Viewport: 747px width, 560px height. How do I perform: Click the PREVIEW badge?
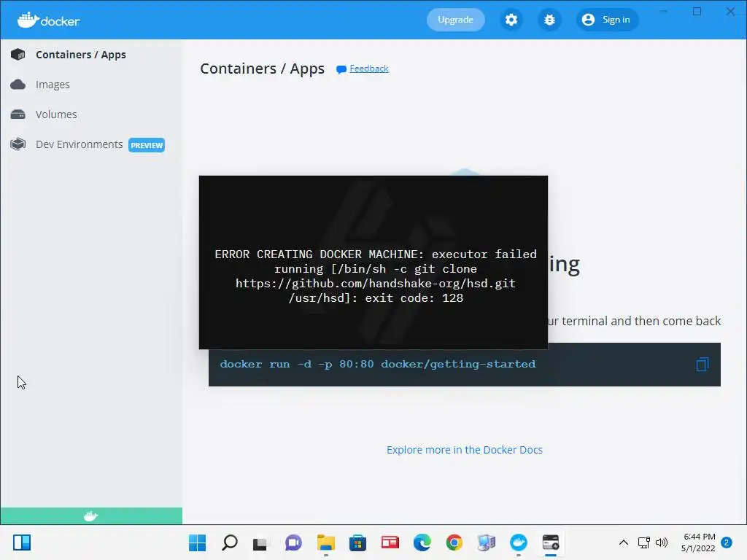point(147,145)
